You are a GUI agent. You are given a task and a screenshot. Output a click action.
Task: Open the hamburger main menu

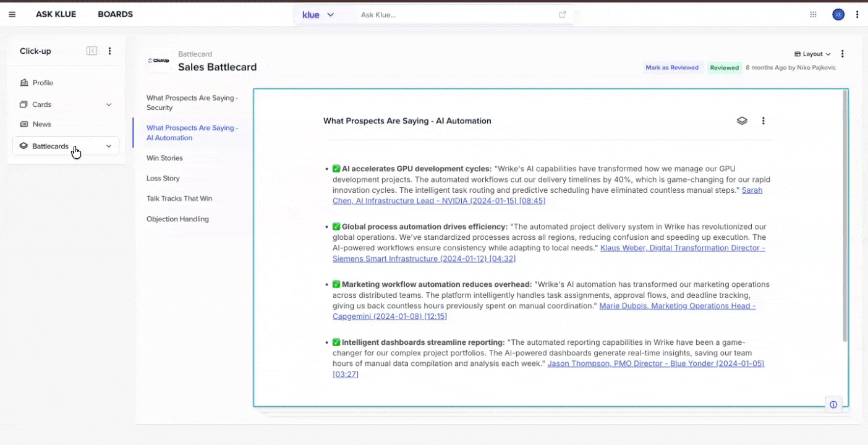12,14
